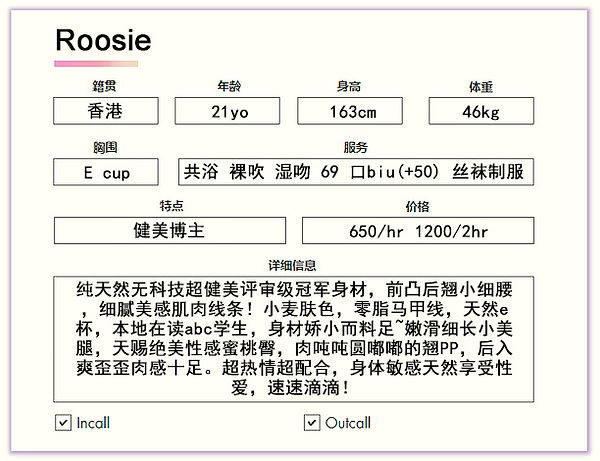Click the 特点 label

171,206
